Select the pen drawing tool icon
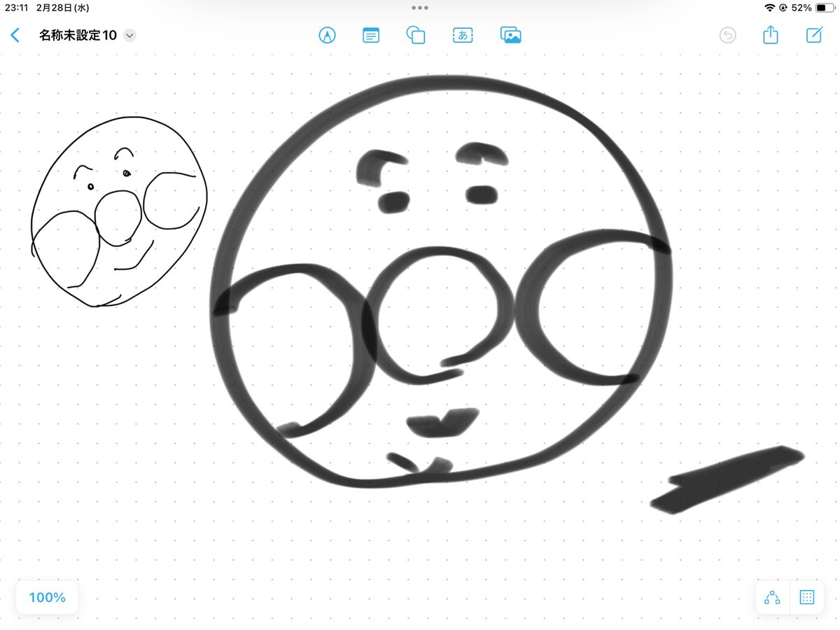This screenshot has height=630, width=840. point(327,35)
